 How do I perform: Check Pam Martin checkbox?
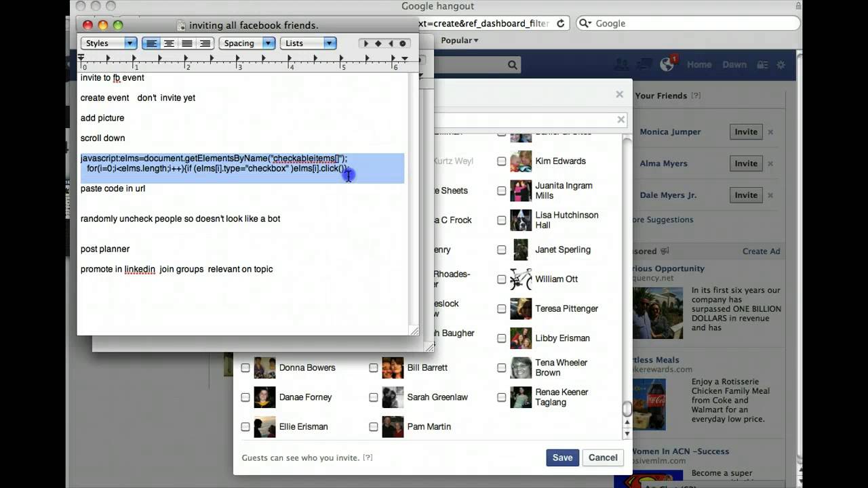tap(374, 426)
